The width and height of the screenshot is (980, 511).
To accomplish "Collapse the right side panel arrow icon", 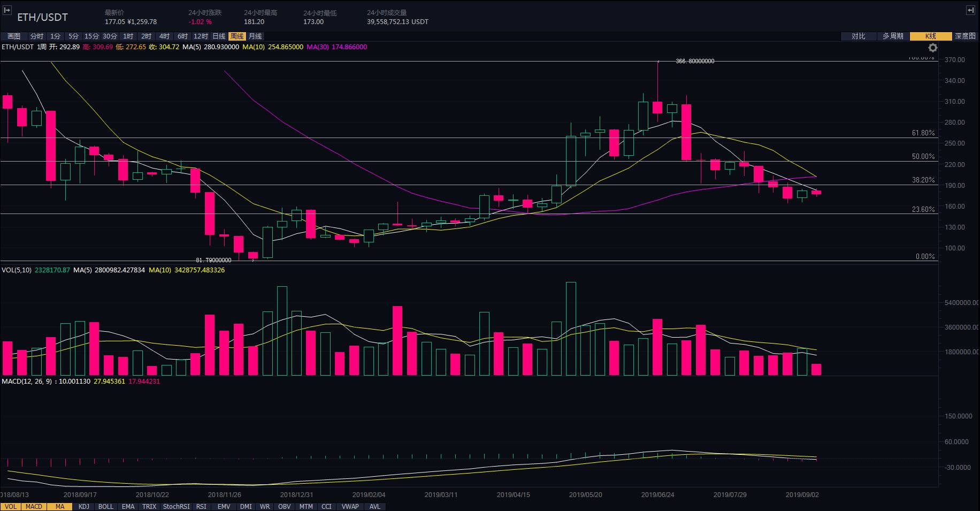I will point(970,10).
